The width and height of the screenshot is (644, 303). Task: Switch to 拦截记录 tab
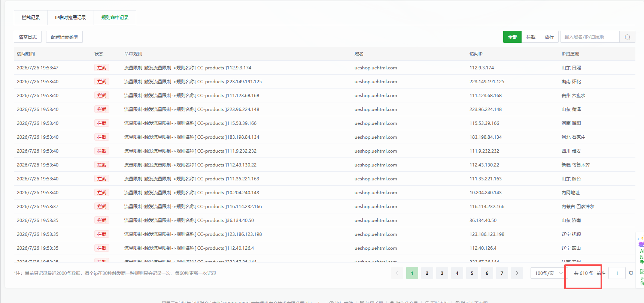pyautogui.click(x=31, y=18)
